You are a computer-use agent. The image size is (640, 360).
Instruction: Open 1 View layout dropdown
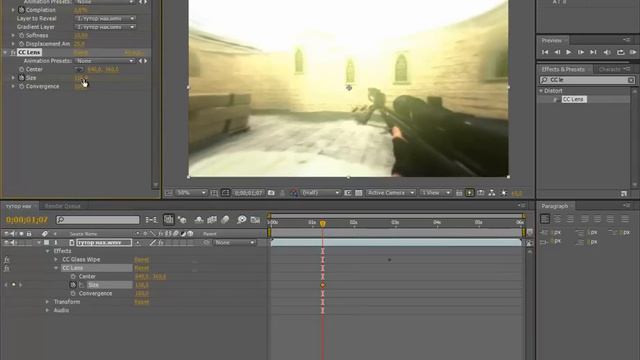click(436, 193)
